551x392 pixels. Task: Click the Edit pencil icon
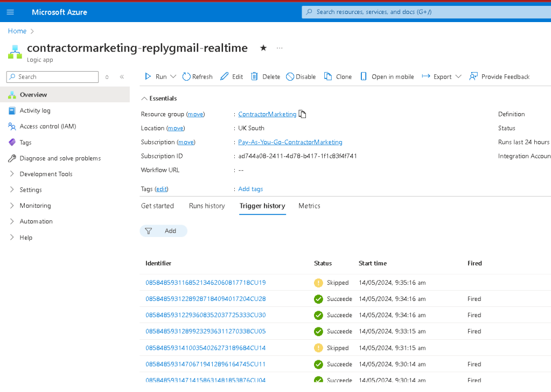[224, 76]
